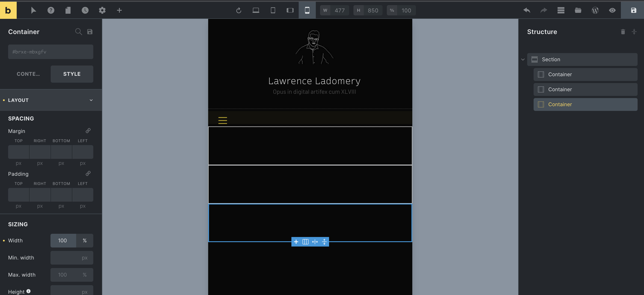The height and width of the screenshot is (295, 644).
Task: Save the page
Action: (x=633, y=10)
